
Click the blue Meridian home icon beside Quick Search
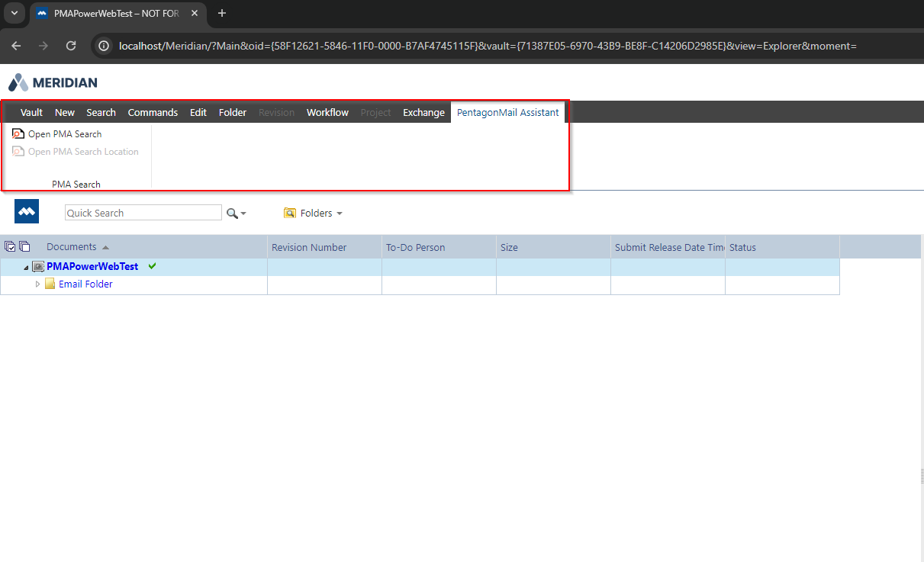pos(27,212)
